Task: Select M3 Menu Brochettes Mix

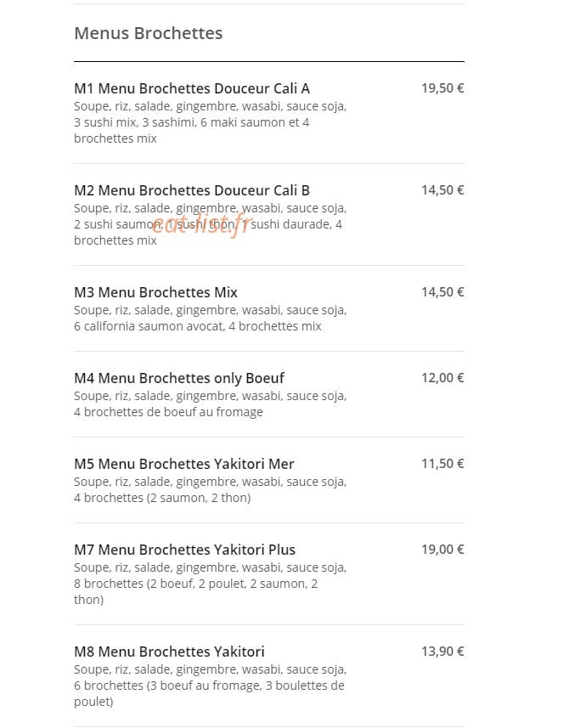Action: pos(155,292)
